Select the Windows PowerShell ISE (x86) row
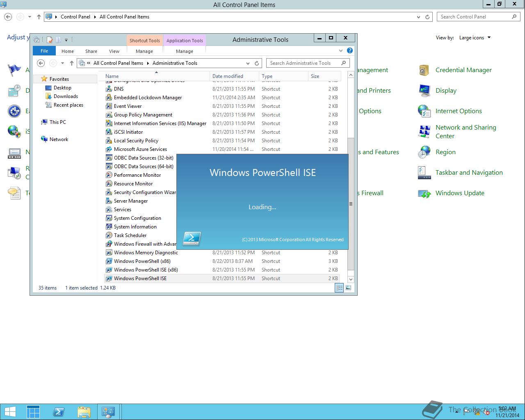This screenshot has height=420, width=525. (222, 270)
